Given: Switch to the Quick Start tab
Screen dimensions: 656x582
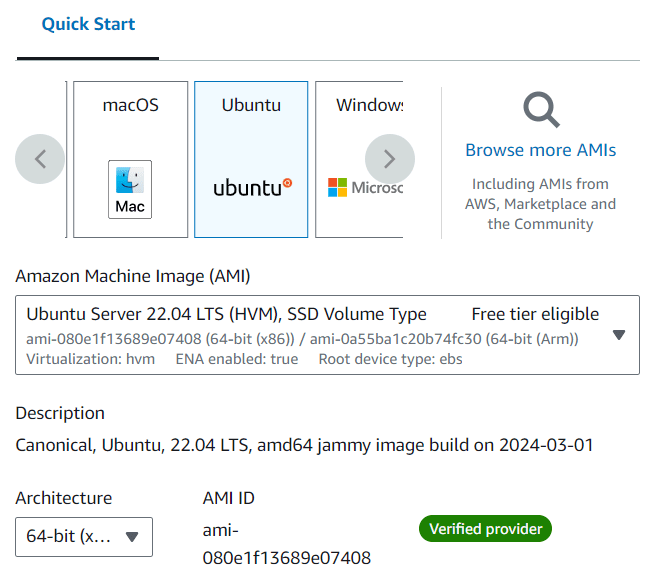Looking at the screenshot, I should [x=88, y=24].
